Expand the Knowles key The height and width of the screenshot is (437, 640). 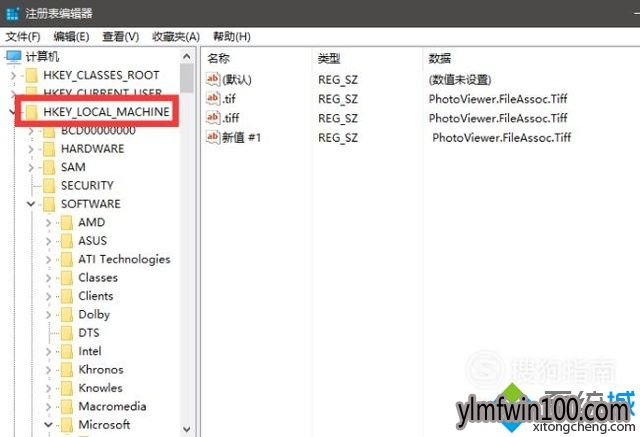tap(49, 388)
